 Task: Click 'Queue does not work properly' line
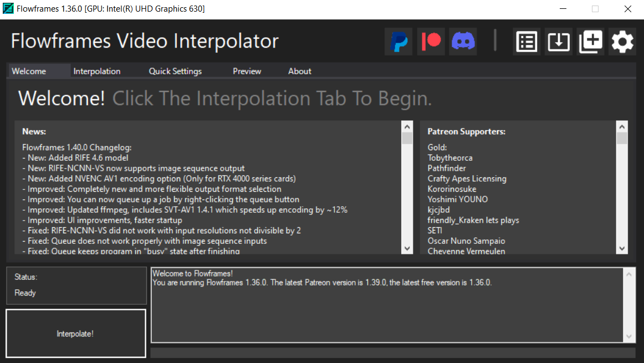[145, 241]
